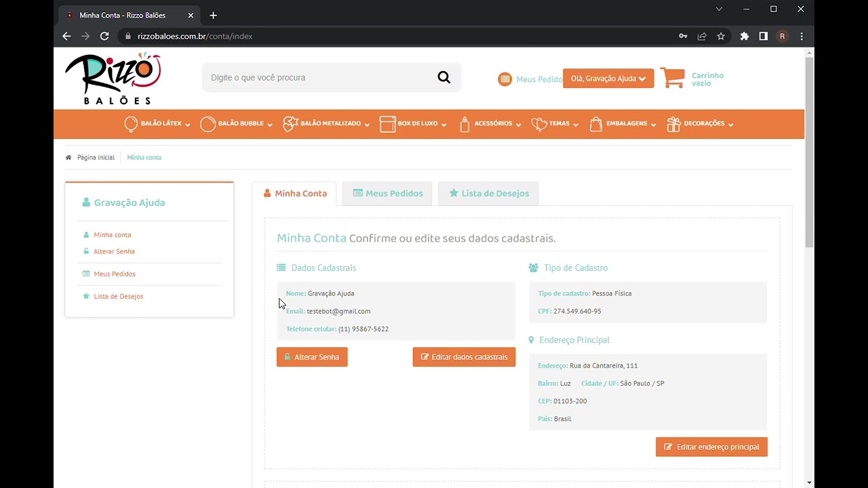Image resolution: width=868 pixels, height=488 pixels.
Task: Click the orange Alterar Senha button
Action: coord(312,357)
